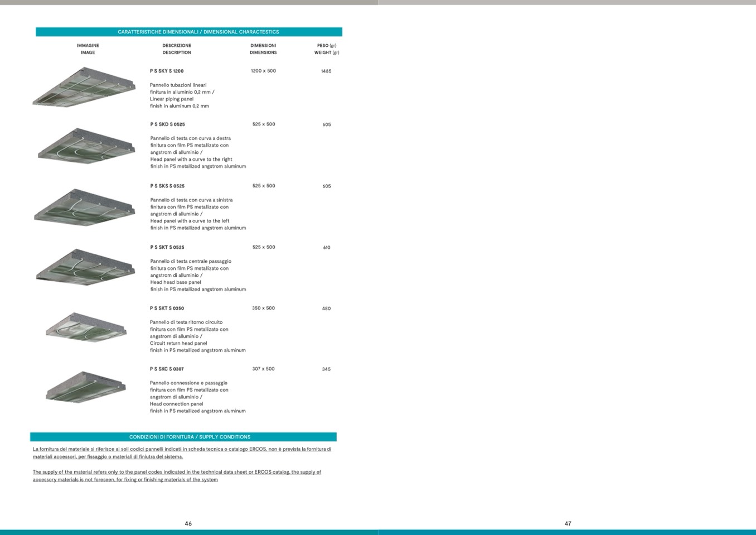This screenshot has width=756, height=535.
Task: Click the DESCRIZIONE / DESCRIPTION column heading
Action: [177, 49]
